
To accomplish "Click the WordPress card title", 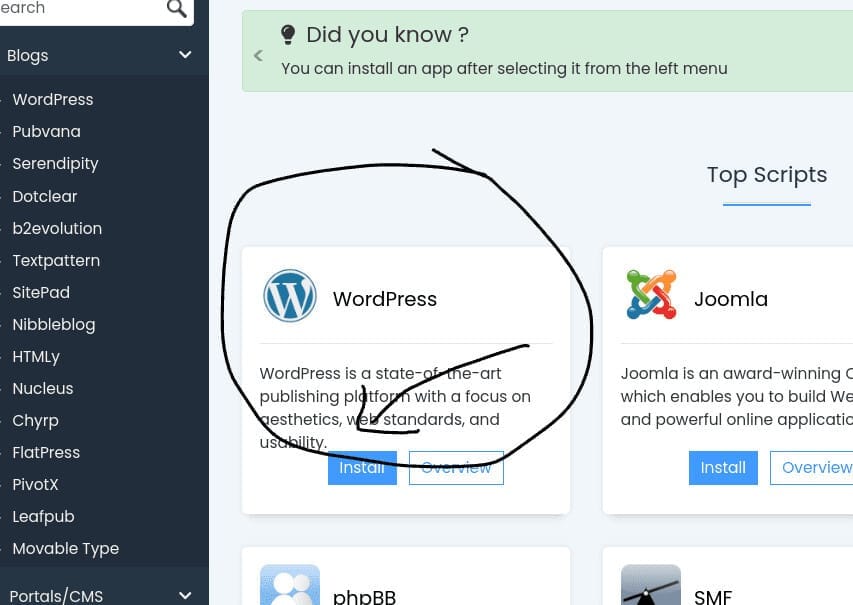I will (x=385, y=299).
